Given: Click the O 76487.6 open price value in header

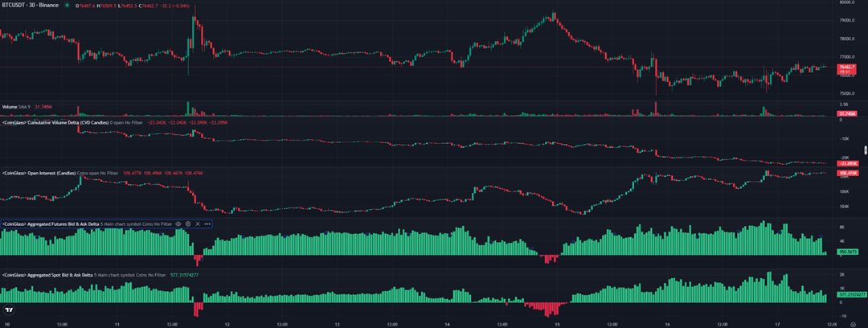Looking at the screenshot, I should point(86,6).
